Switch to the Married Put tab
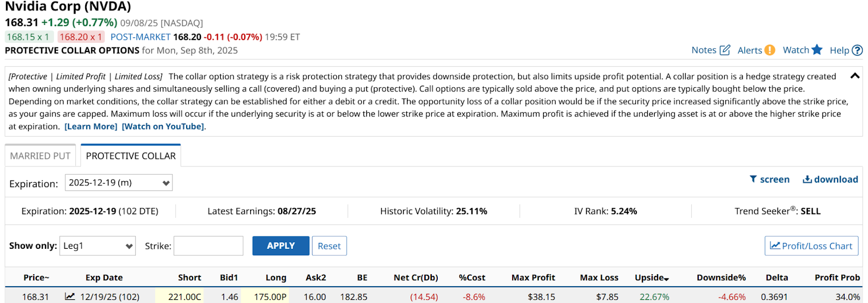This screenshot has height=303, width=868. (x=40, y=156)
